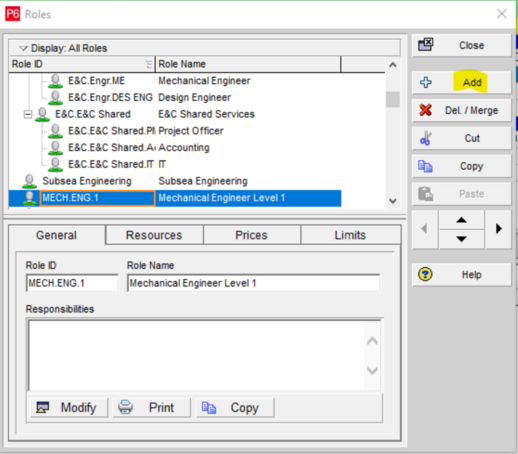Click the Modify button

pyautogui.click(x=69, y=407)
